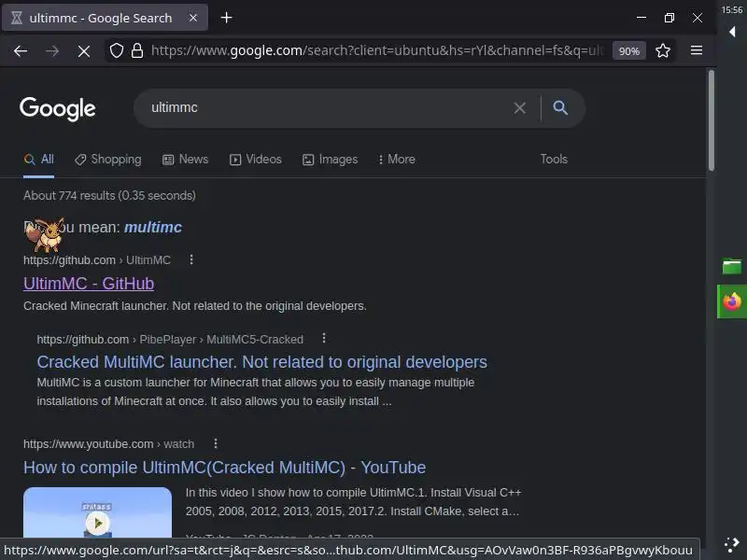Click the vertical page scrollbar

[x=712, y=120]
